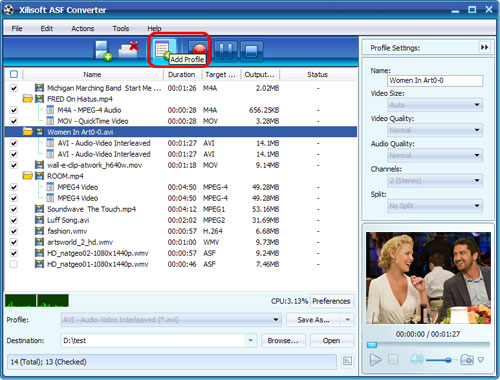
Task: Click the profile icon of M4A - MPEG-4 Audio
Action: 50,110
